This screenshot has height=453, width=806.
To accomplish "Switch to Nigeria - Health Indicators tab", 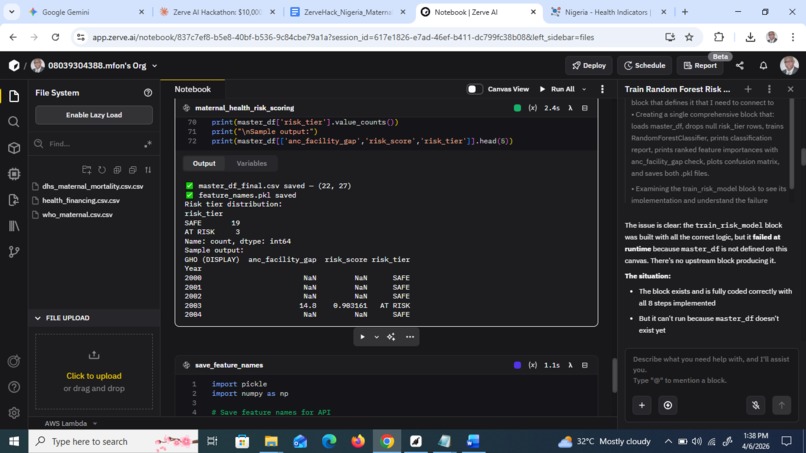I will pyautogui.click(x=607, y=12).
